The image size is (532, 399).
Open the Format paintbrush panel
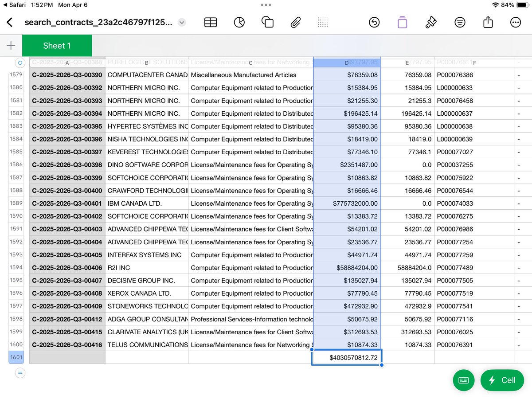pos(430,22)
